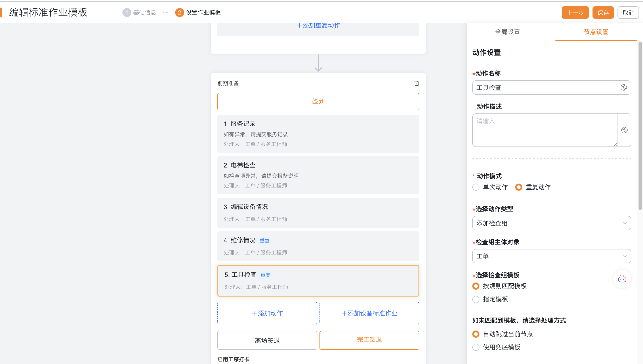Switch to 全局设置 tab
643x364 pixels.
[x=507, y=32]
